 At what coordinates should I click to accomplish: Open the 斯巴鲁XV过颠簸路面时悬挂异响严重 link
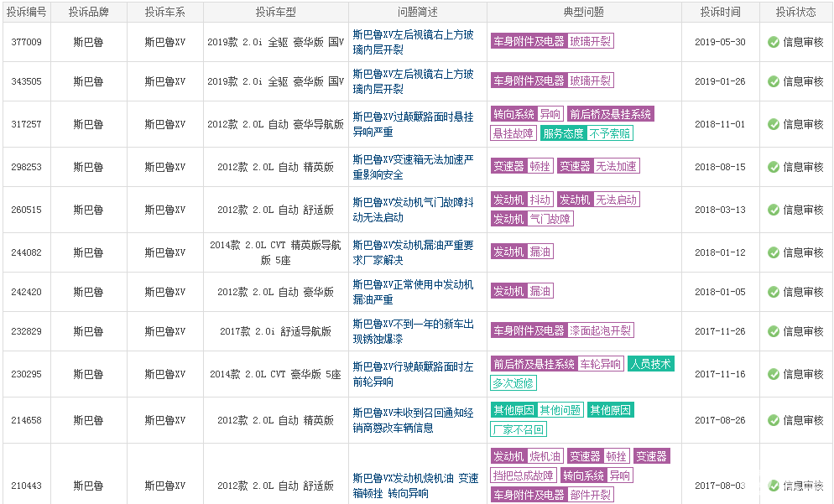click(x=414, y=124)
